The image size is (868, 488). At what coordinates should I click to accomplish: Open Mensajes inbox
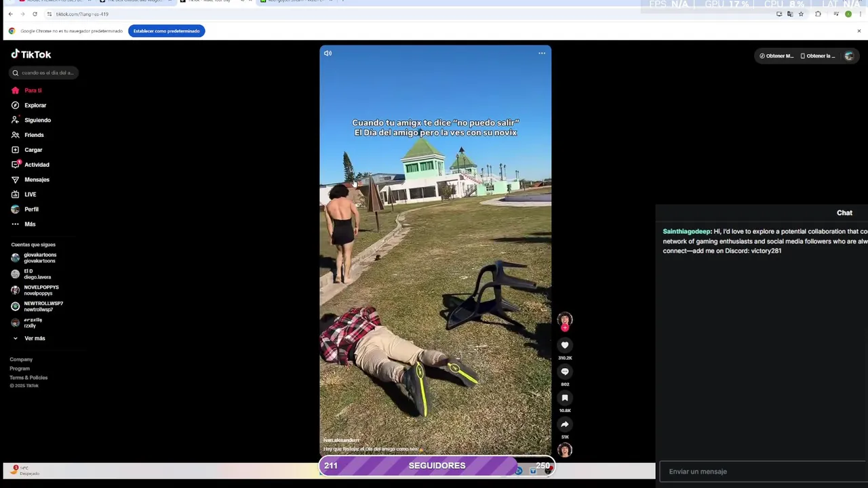tap(31, 180)
